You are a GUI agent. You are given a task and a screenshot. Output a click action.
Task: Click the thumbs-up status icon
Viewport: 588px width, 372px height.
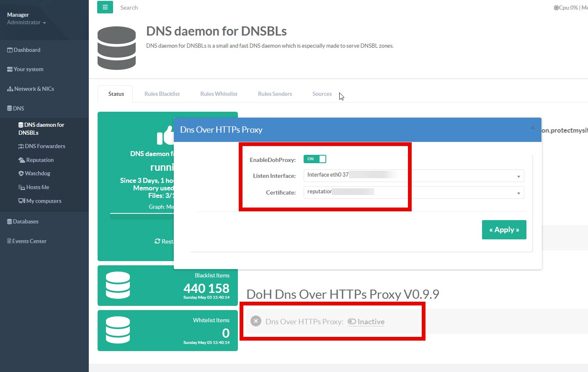tap(165, 136)
